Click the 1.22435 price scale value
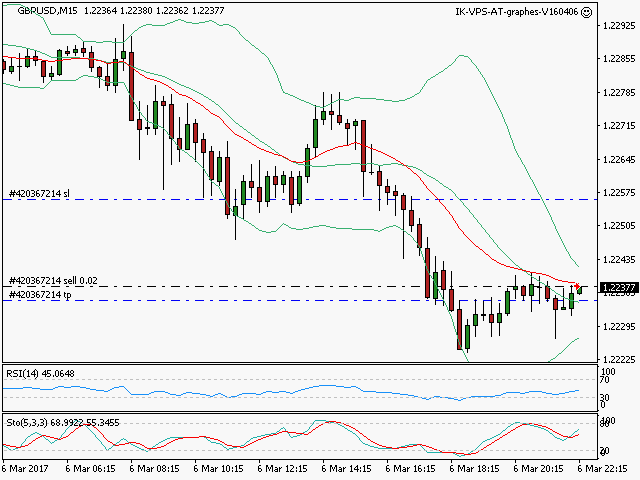 619,259
